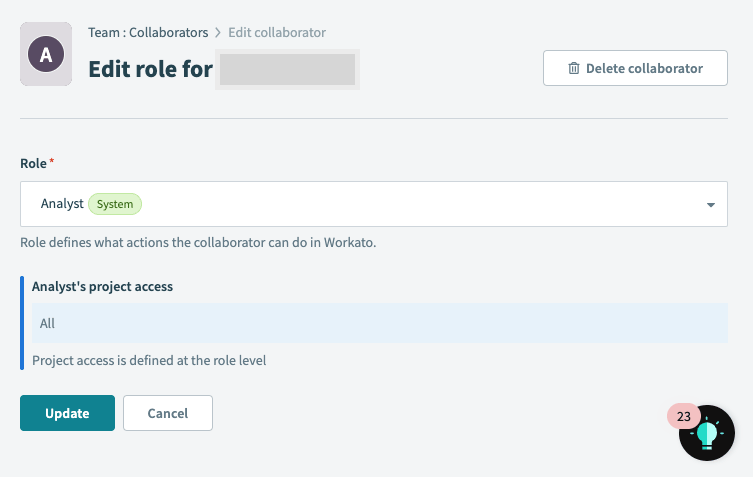This screenshot has height=477, width=753.
Task: Click the 23 notification badge
Action: (x=683, y=416)
